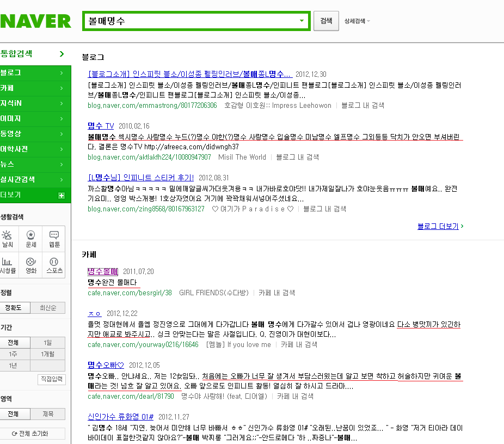Select the 실시간검색 category in sidebar
The height and width of the screenshot is (444, 504).
(x=35, y=180)
